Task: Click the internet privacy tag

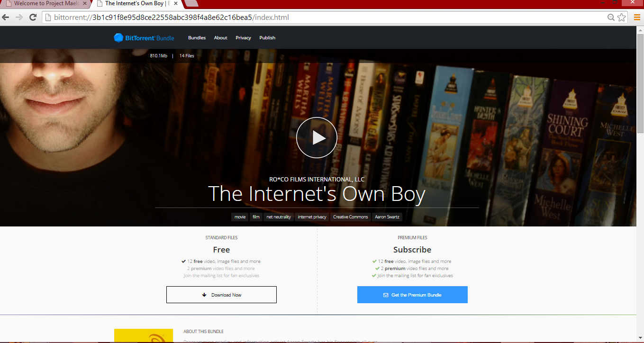Action: click(x=312, y=217)
